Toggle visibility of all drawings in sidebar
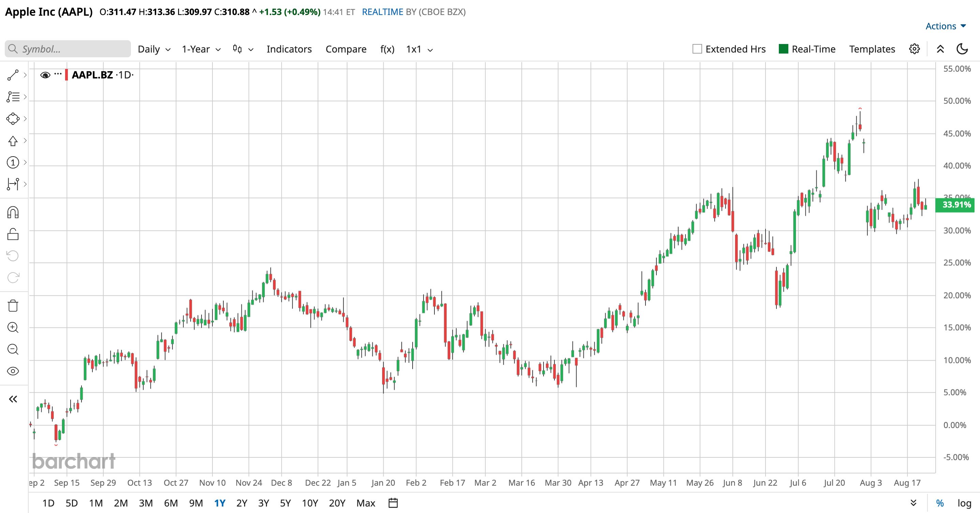The height and width of the screenshot is (513, 980). click(13, 371)
